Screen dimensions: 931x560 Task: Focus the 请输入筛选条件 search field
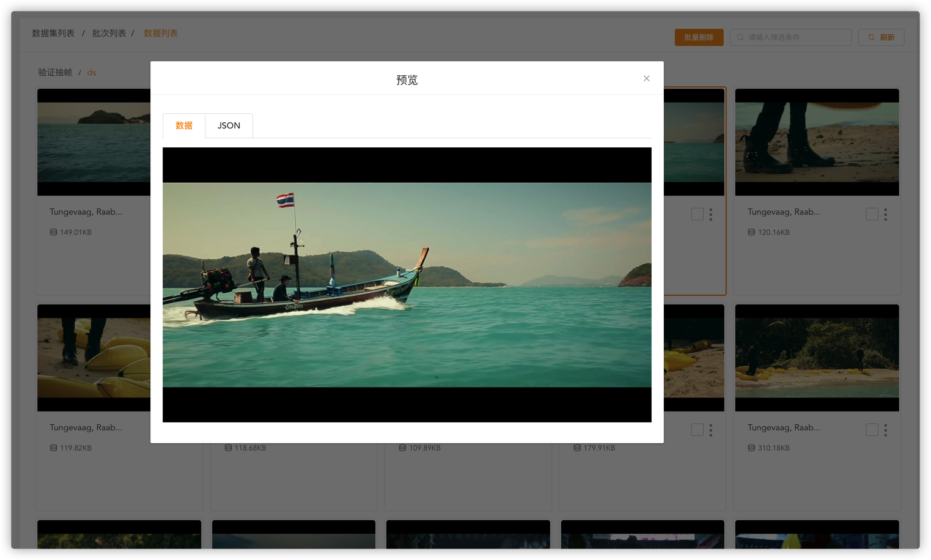click(790, 37)
